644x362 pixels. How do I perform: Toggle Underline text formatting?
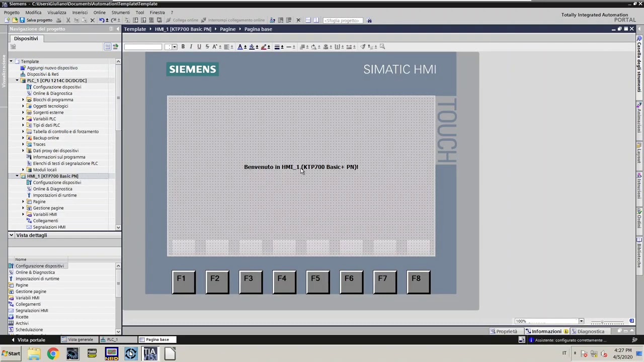[199, 47]
